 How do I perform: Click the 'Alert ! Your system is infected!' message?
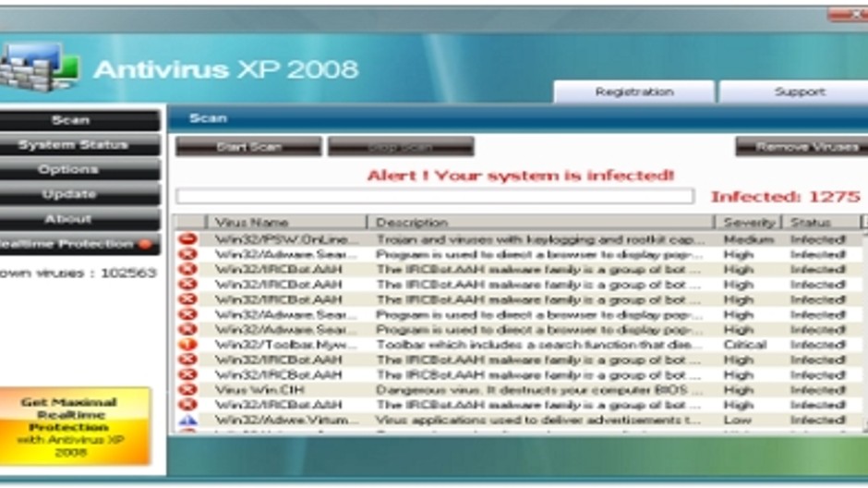pos(521,176)
